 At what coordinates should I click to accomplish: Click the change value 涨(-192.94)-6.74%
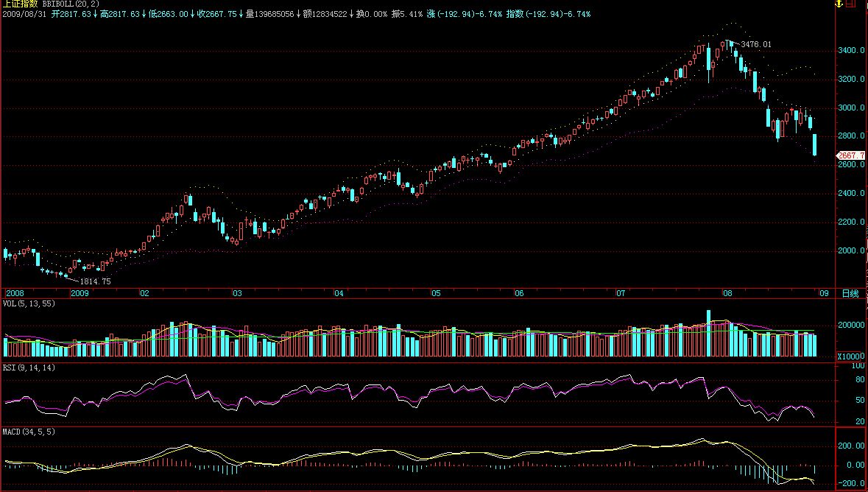pyautogui.click(x=465, y=14)
